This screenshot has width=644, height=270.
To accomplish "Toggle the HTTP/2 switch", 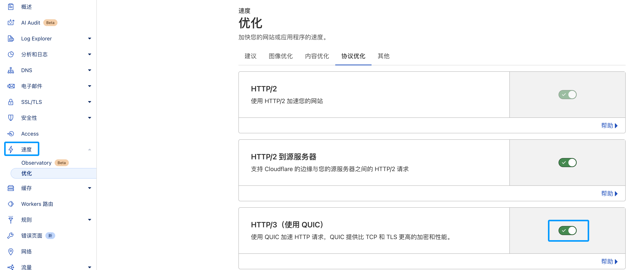I will pyautogui.click(x=567, y=95).
